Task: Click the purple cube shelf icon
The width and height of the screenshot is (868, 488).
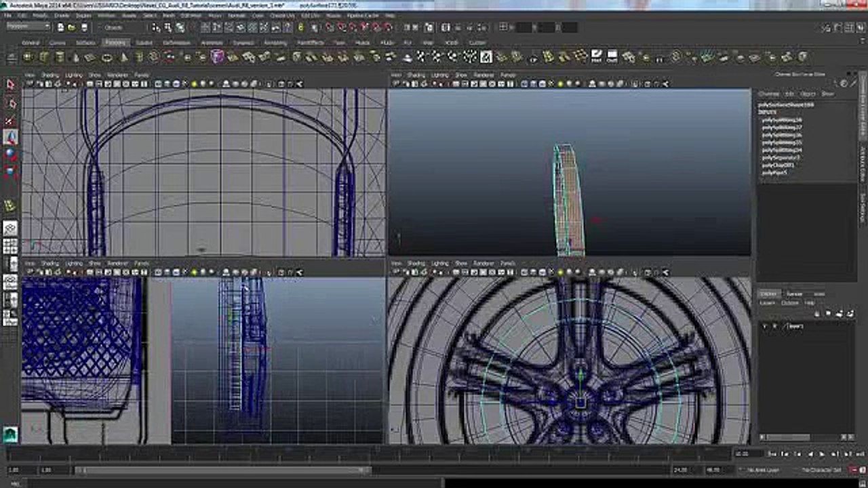Action: coord(217,57)
